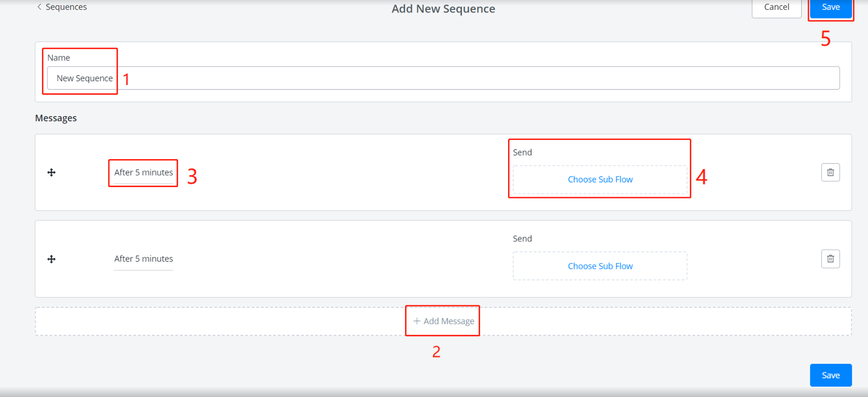868x397 pixels.
Task: Click the Messages section heading
Action: 56,118
